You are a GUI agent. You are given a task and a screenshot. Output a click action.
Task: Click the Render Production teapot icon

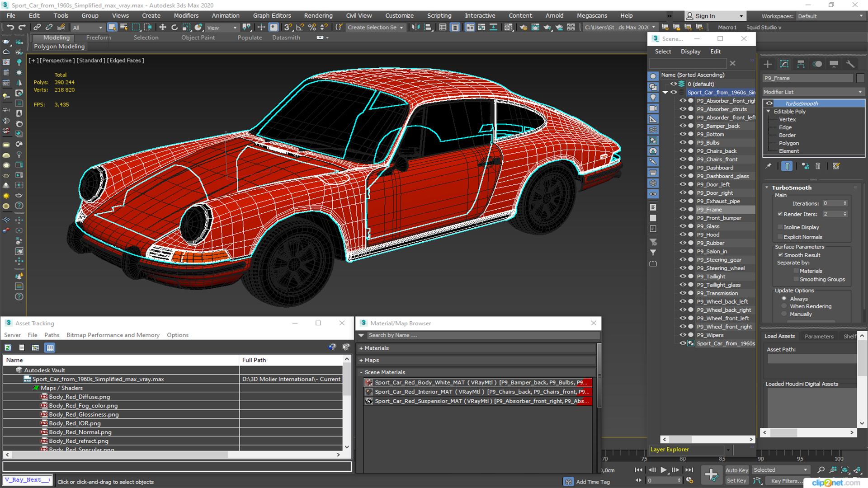547,27
